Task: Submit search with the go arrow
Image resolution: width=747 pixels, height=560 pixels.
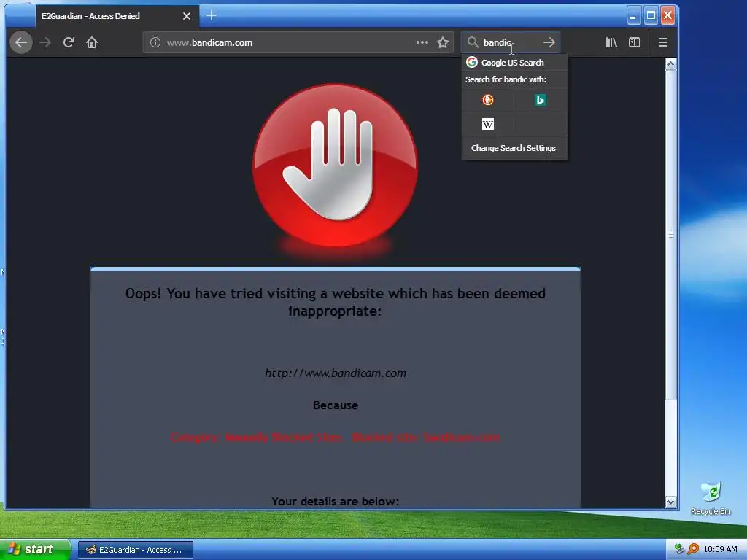Action: [x=549, y=42]
